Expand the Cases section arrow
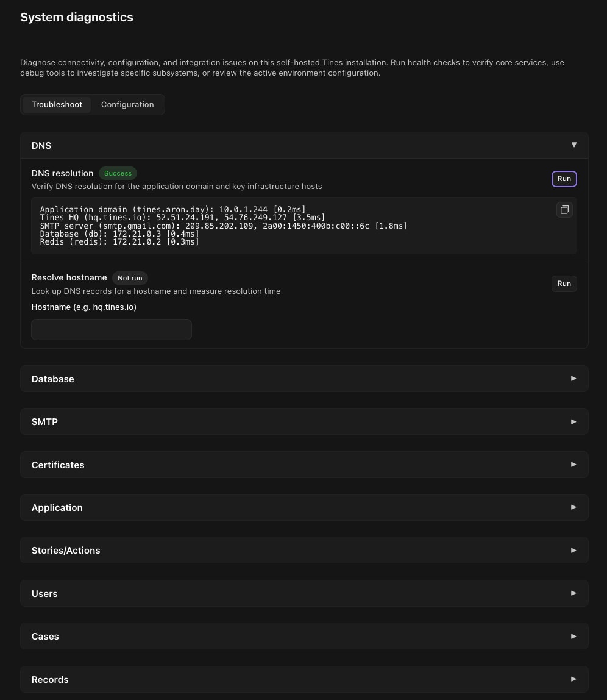Image resolution: width=607 pixels, height=700 pixels. [573, 636]
